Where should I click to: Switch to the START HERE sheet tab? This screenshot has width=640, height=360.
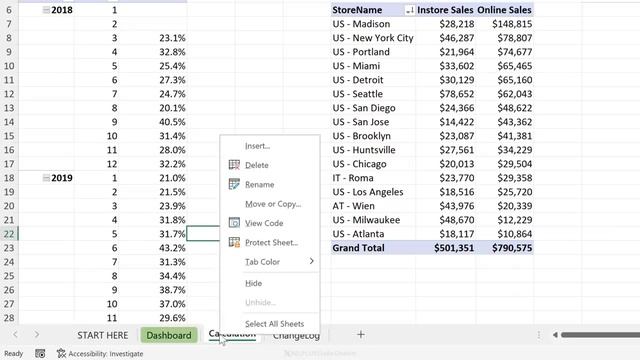pyautogui.click(x=102, y=335)
